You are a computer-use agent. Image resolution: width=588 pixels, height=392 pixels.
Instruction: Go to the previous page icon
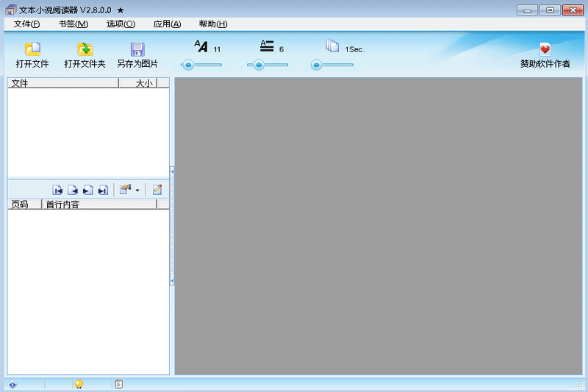pos(73,190)
